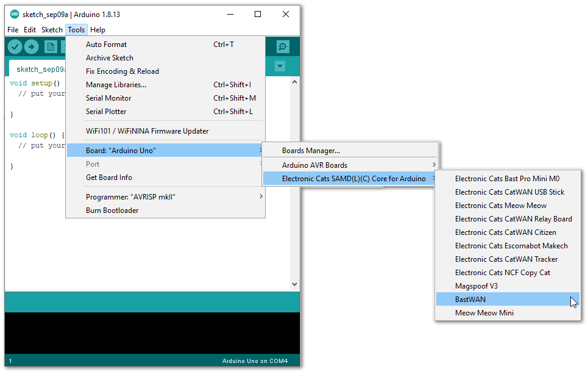Click the editor scrollbar up arrow
Screen dimensions: 588x374
[294, 82]
